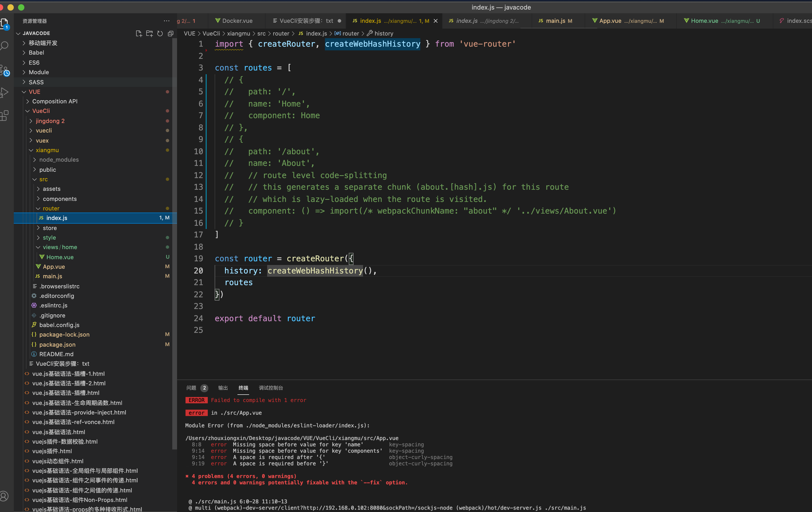Collapse the xiangmu folder
Viewport: 812px width, 512px height.
tap(31, 150)
